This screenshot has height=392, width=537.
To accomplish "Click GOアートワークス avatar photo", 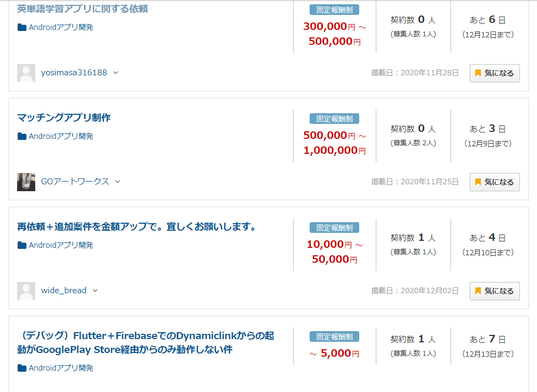I will pyautogui.click(x=26, y=182).
